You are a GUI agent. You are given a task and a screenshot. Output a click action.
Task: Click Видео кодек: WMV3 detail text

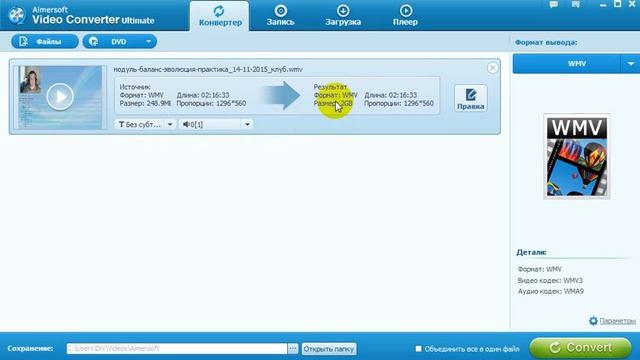point(550,280)
